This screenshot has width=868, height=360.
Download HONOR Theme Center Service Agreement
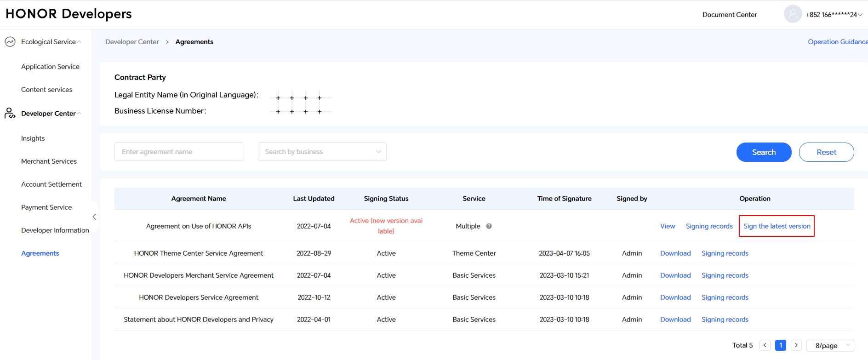675,253
